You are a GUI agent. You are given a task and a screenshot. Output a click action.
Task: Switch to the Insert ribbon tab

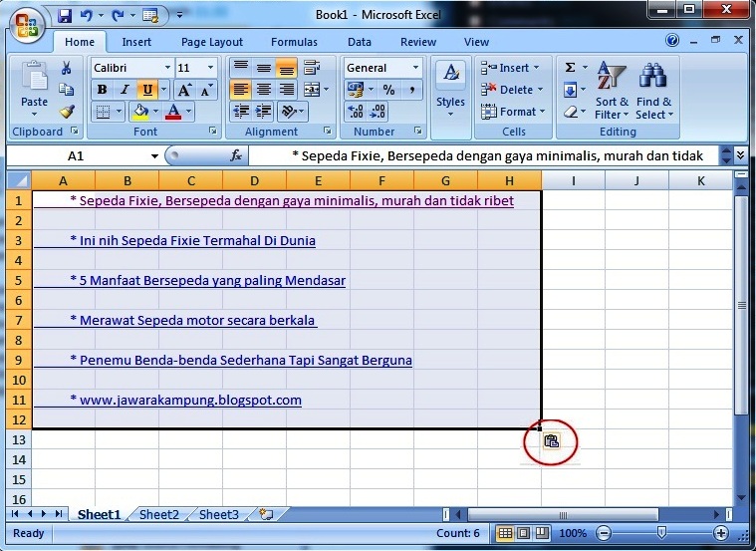[x=136, y=42]
